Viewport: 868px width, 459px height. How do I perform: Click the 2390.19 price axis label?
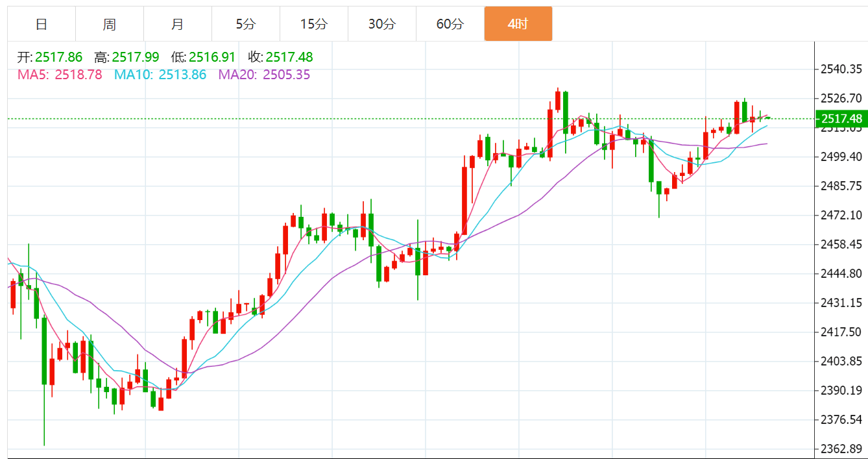point(841,390)
